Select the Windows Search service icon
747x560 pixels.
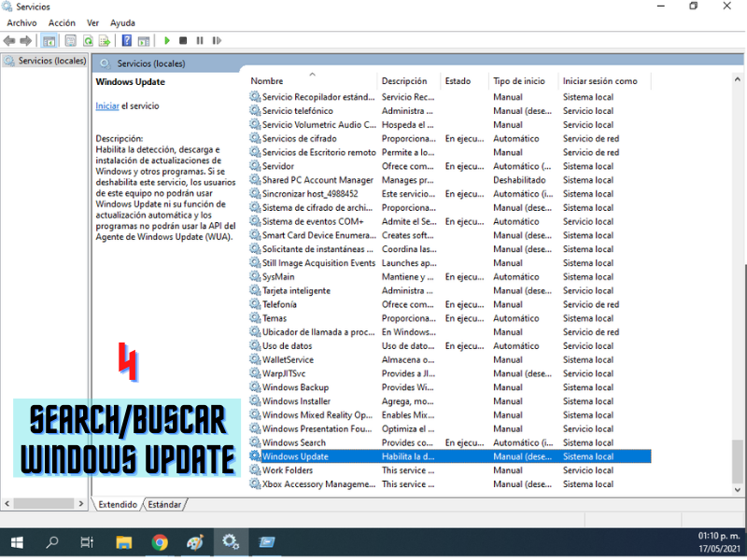pyautogui.click(x=255, y=442)
